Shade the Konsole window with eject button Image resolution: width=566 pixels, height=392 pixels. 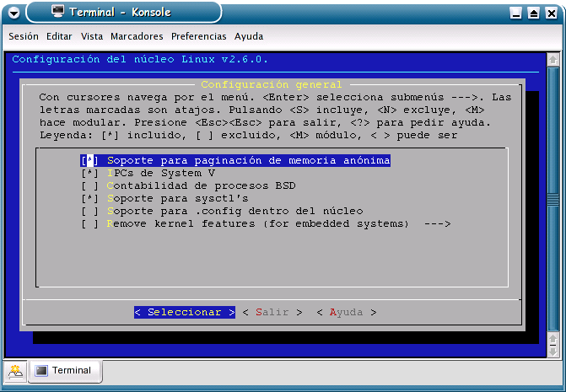(533, 13)
